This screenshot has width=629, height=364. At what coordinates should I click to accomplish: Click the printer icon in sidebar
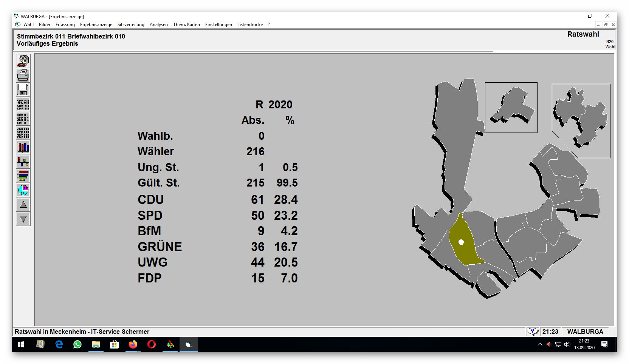click(x=23, y=75)
